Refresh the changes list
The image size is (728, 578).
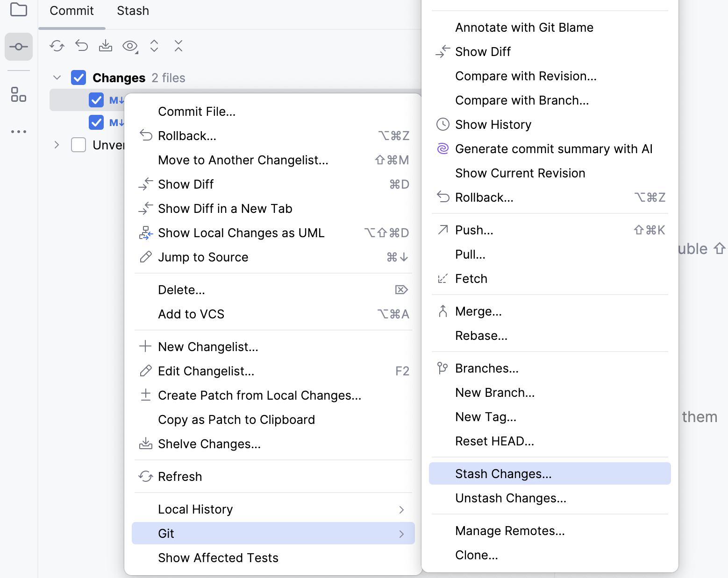coord(57,46)
